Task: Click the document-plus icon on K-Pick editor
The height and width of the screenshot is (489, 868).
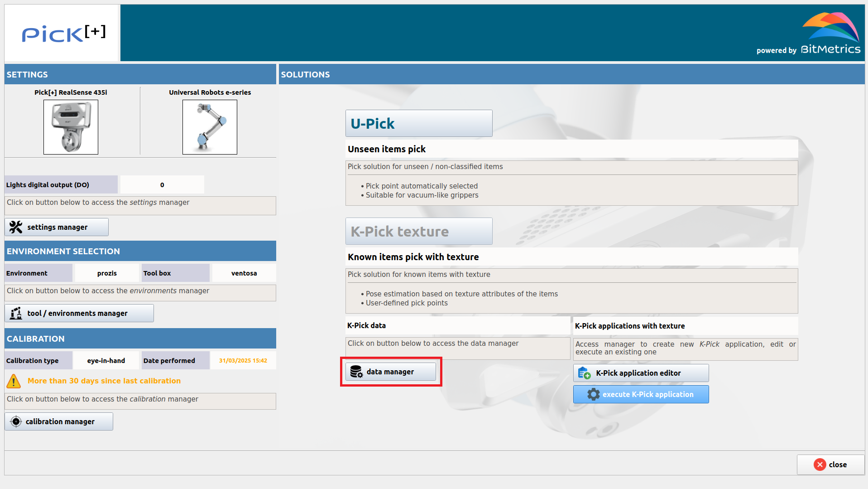Action: 585,373
